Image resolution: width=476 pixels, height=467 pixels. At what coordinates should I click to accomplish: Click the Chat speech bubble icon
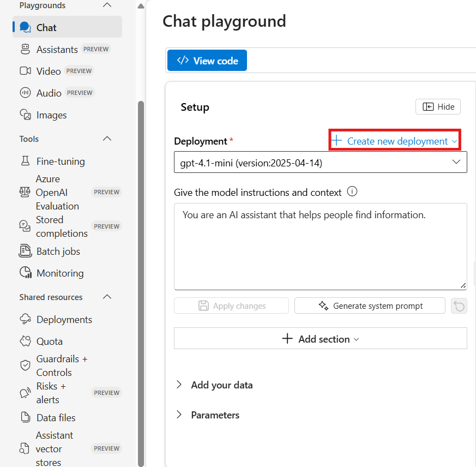tap(25, 27)
